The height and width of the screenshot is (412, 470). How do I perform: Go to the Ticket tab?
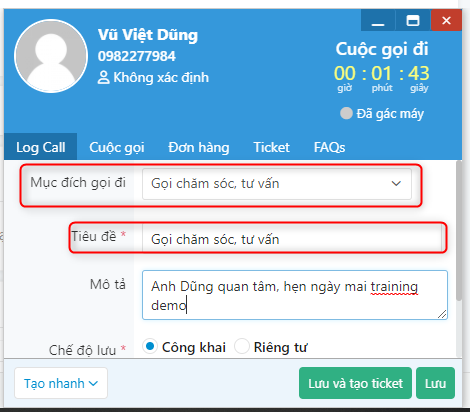click(271, 147)
